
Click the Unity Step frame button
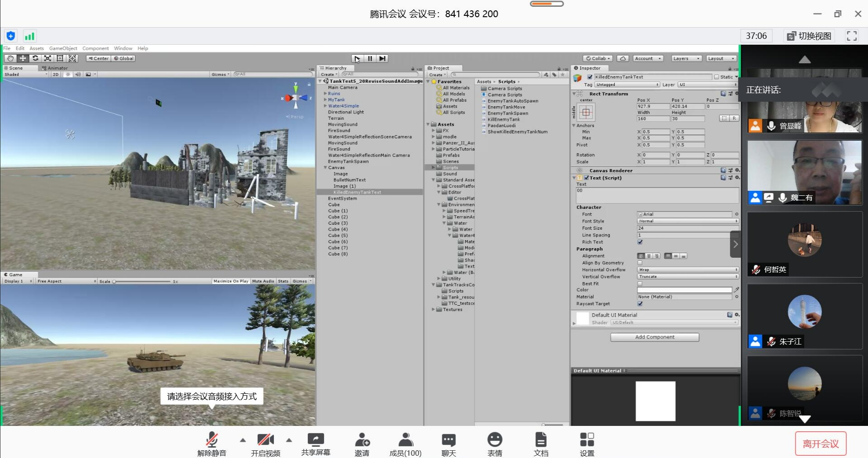click(382, 58)
